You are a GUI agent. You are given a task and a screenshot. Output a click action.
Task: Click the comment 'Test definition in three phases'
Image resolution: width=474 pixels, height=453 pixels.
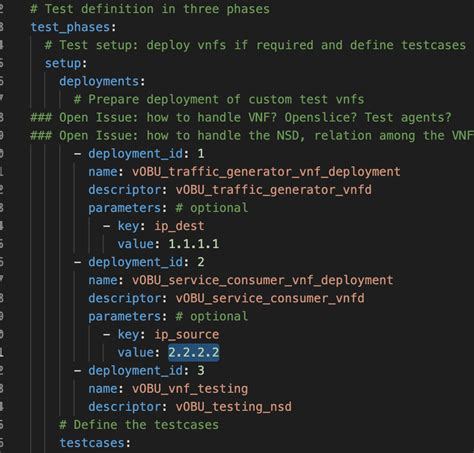pos(150,9)
